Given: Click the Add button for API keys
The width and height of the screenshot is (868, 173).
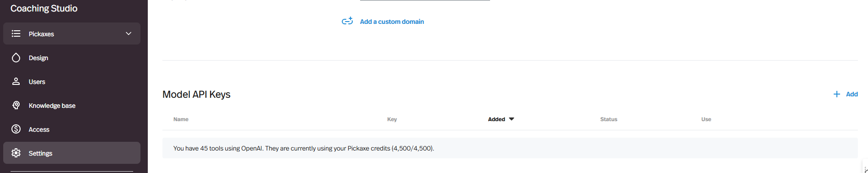Looking at the screenshot, I should pyautogui.click(x=845, y=94).
